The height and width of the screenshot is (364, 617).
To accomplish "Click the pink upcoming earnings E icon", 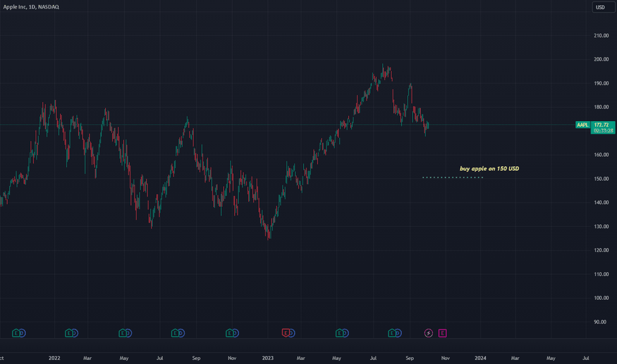I will (x=442, y=334).
